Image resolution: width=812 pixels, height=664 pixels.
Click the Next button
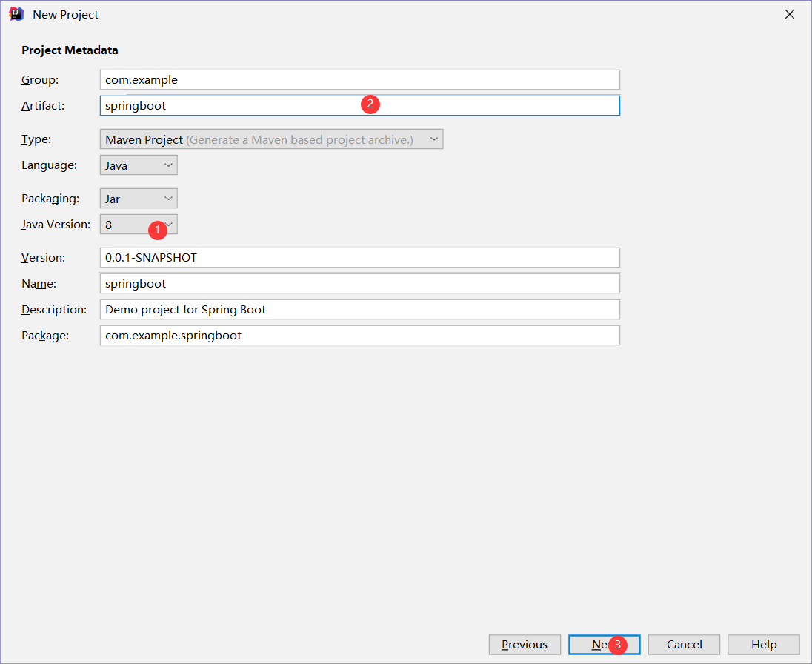point(605,644)
